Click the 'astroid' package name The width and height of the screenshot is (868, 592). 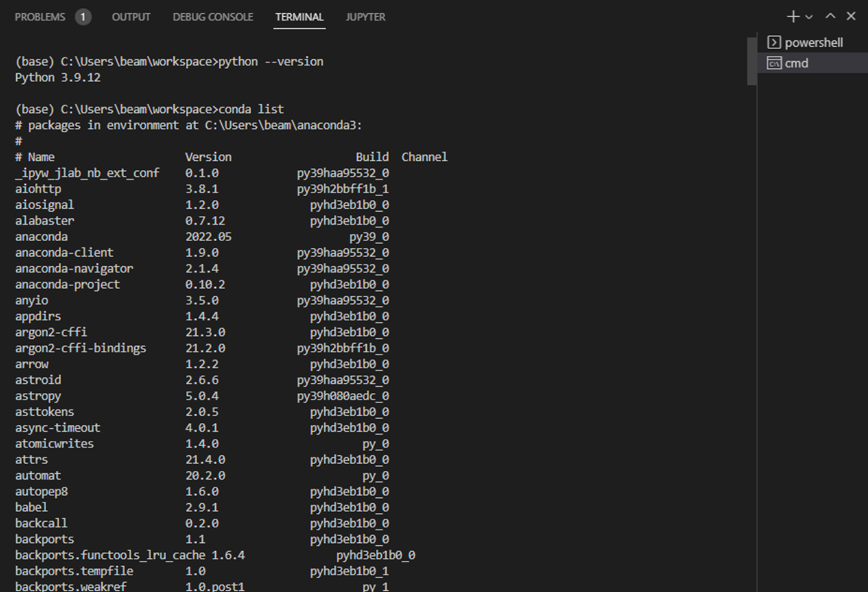[x=38, y=380]
